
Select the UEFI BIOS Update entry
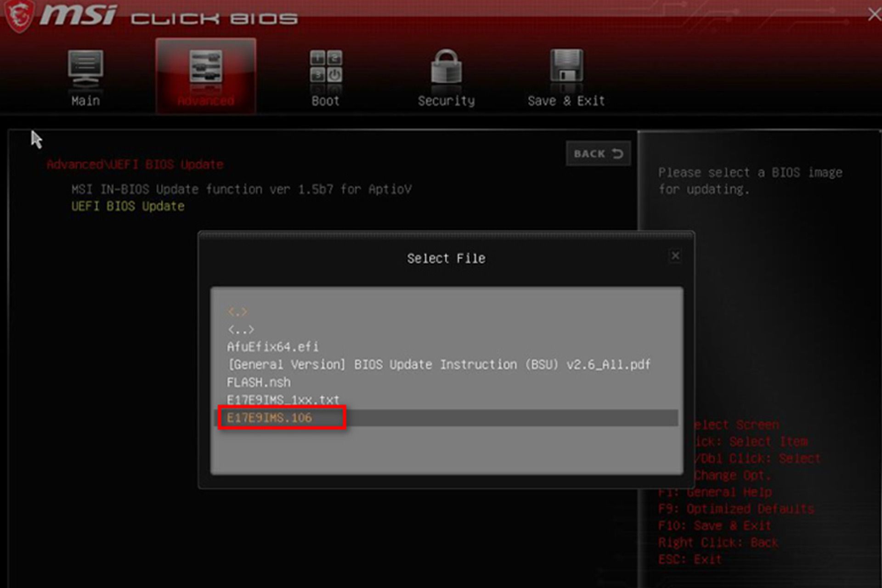[128, 206]
